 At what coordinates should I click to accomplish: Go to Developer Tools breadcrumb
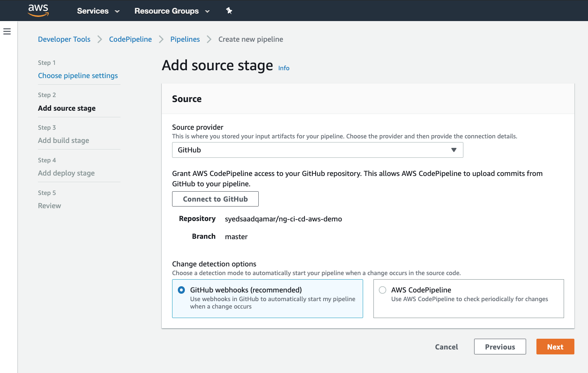(64, 39)
